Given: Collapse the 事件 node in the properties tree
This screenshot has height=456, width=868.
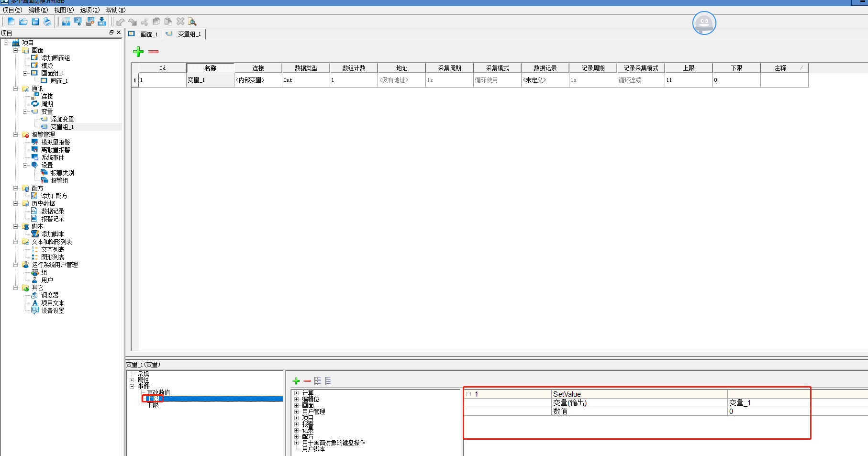Looking at the screenshot, I should 132,386.
